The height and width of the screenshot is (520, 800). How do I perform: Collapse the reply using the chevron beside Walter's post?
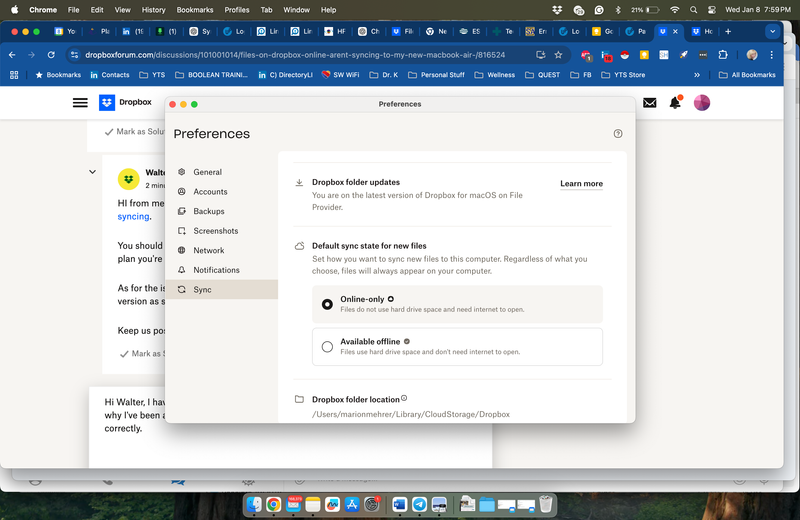click(93, 172)
